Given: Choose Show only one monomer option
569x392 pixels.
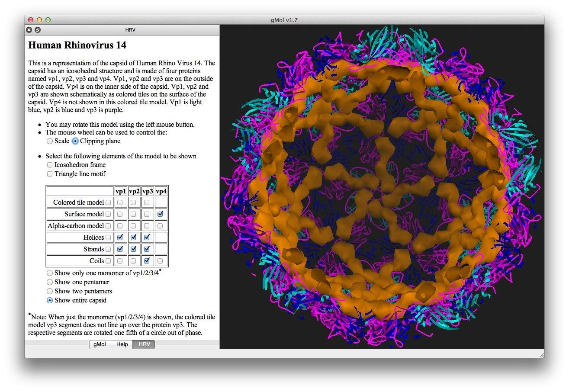Looking at the screenshot, I should coord(50,273).
